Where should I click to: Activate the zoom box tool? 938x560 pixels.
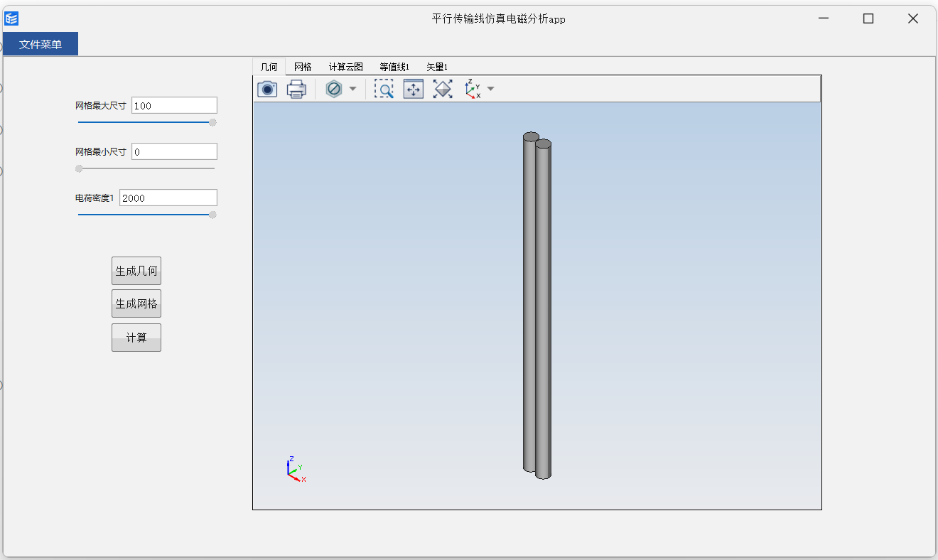pyautogui.click(x=384, y=89)
